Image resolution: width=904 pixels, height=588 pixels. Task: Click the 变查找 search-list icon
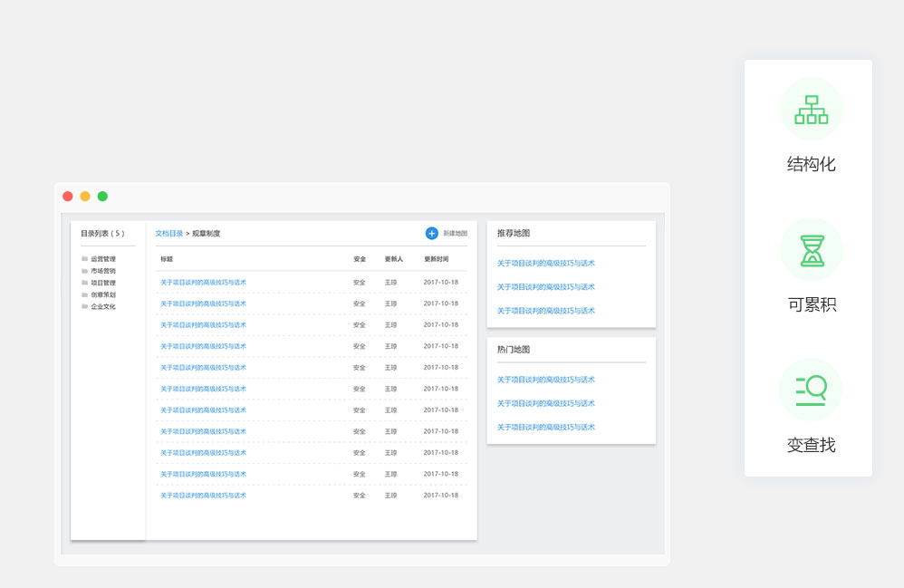click(811, 390)
